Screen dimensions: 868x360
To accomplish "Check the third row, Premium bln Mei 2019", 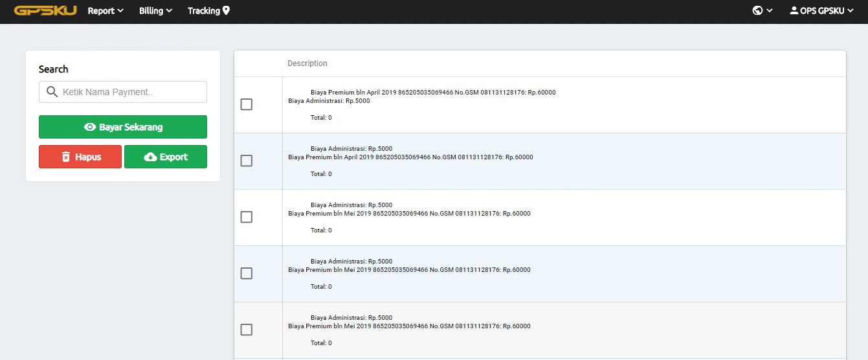I will pos(246,217).
